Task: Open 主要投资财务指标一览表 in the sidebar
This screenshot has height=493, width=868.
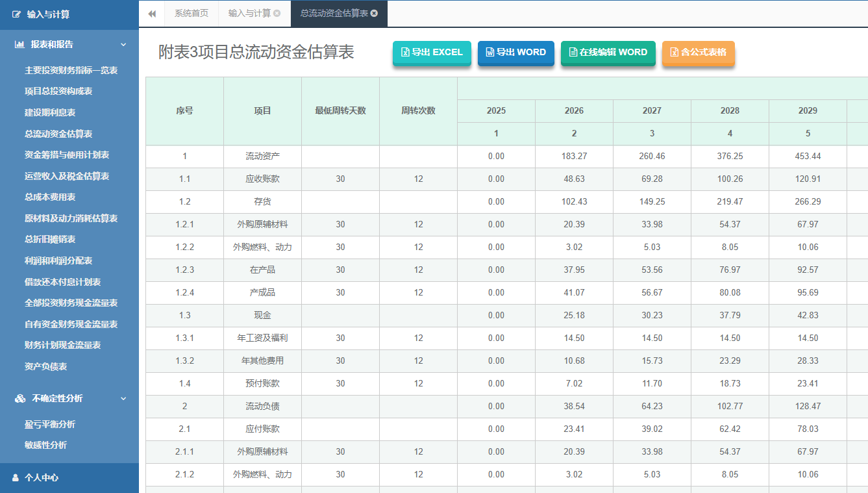Action: click(71, 70)
